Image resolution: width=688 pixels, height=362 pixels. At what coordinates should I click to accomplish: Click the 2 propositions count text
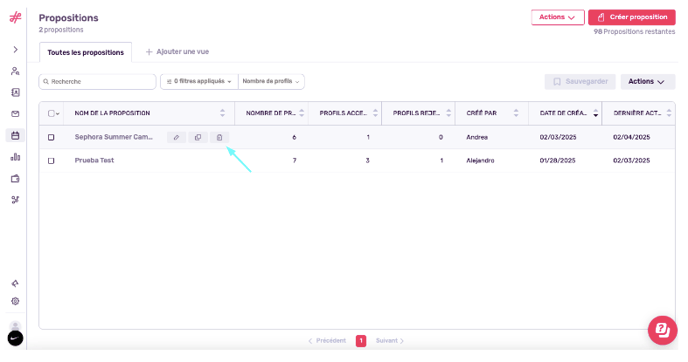61,30
